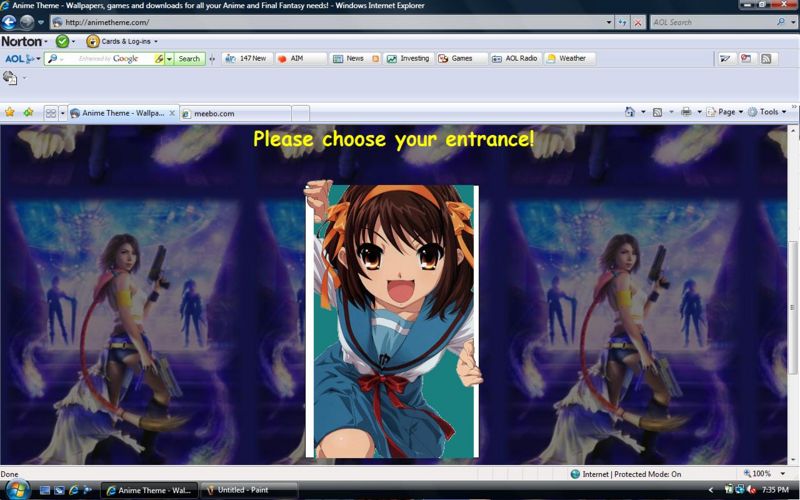The height and width of the screenshot is (500, 800).
Task: Click the Add to Favorites icon
Action: click(28, 112)
